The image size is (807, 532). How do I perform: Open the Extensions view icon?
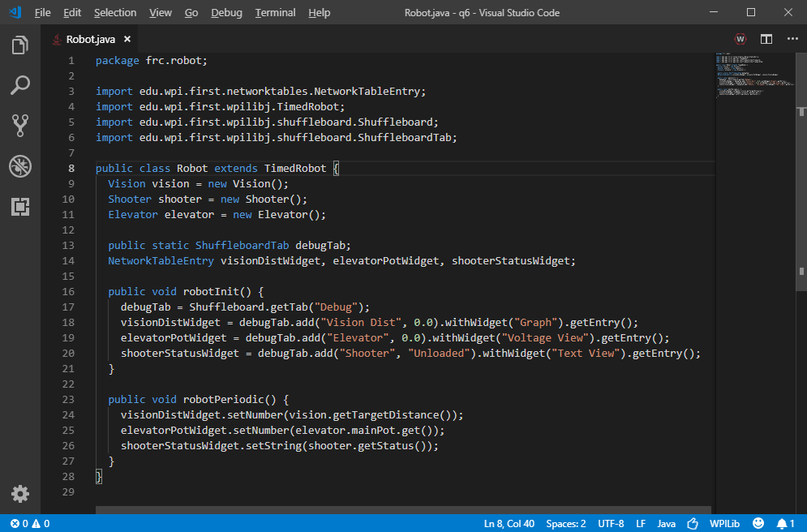20,207
